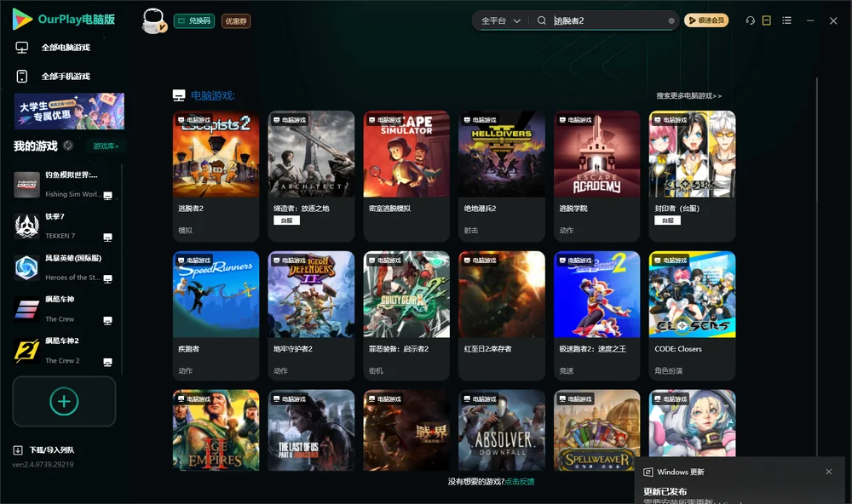852x504 pixels.
Task: Dismiss the Windows 更新 notification
Action: point(829,472)
